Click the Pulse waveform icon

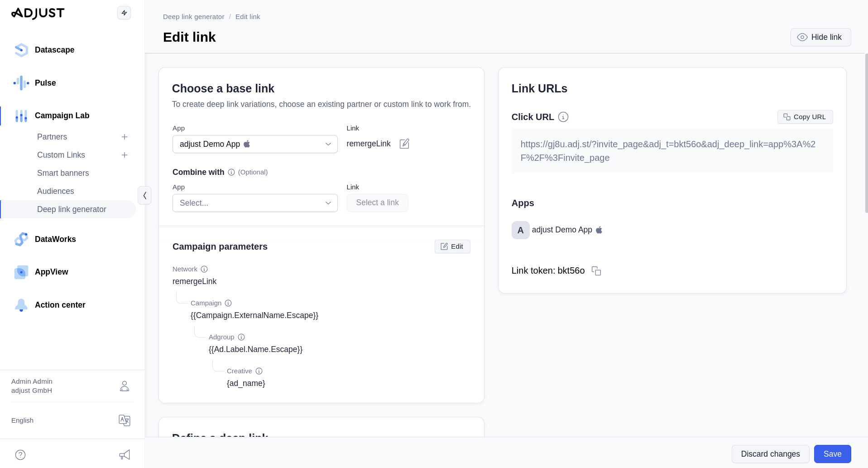point(21,83)
